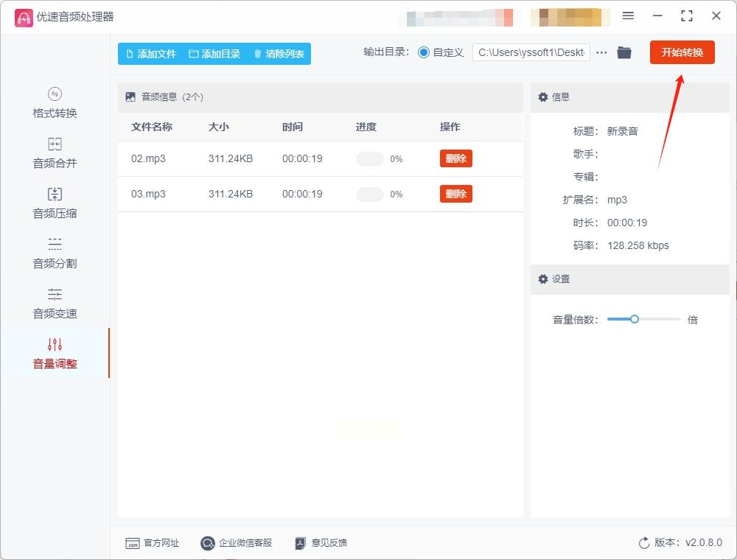
Task: Click the 文件名称 column header
Action: click(151, 127)
